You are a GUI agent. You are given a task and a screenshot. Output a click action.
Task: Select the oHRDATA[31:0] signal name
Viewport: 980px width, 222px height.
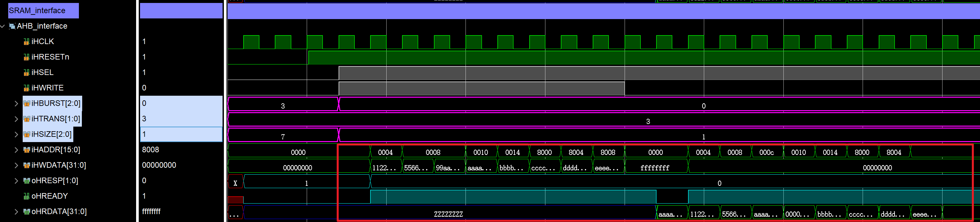59,212
